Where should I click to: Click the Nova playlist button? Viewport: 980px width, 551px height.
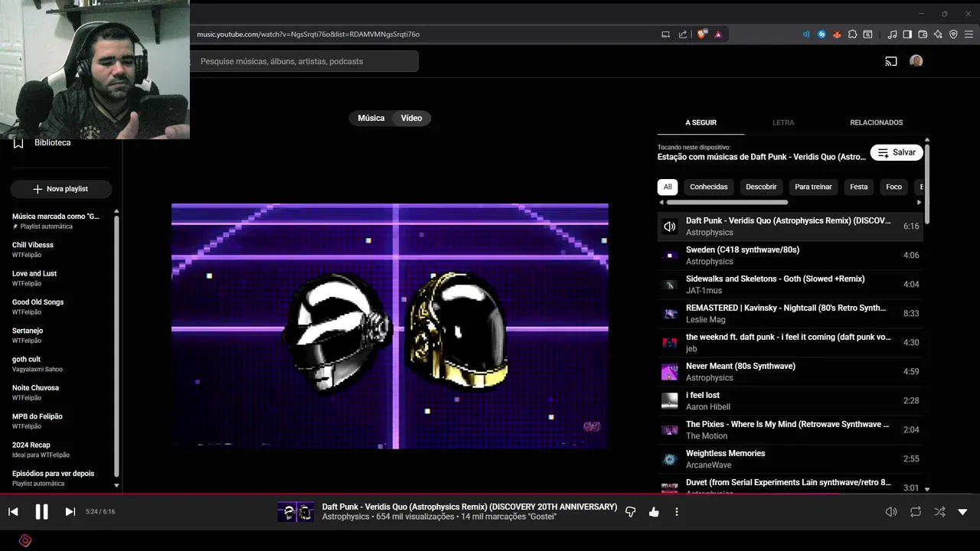[x=61, y=189]
